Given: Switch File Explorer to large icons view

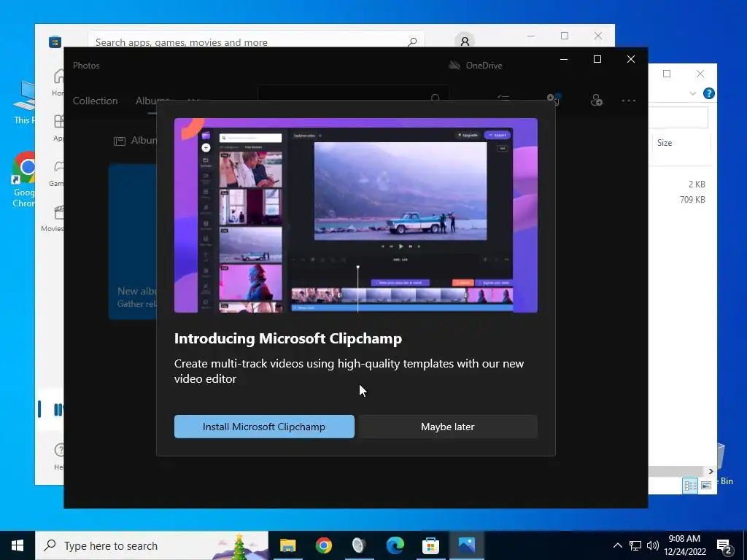Looking at the screenshot, I should tap(706, 486).
